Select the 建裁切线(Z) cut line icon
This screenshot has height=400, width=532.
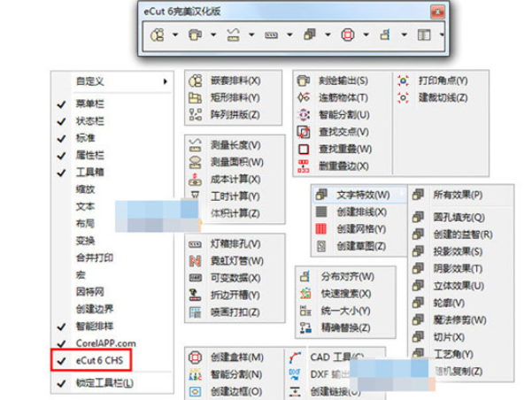(x=403, y=97)
